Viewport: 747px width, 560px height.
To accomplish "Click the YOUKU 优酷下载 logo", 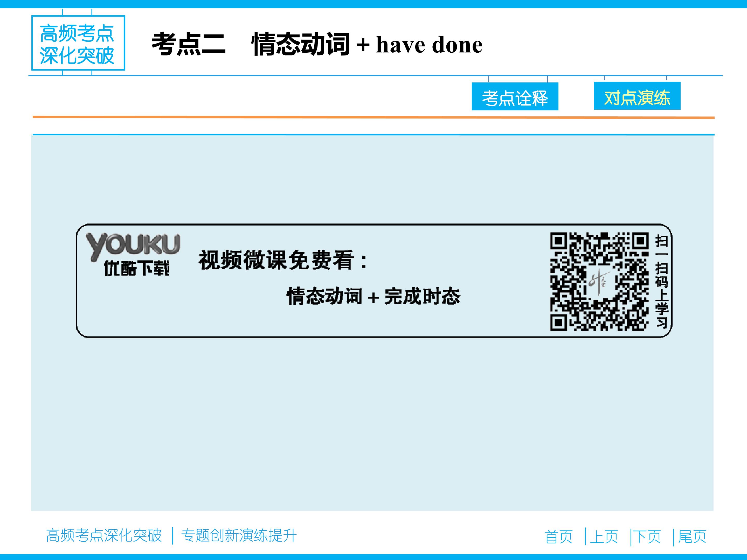I will (133, 255).
